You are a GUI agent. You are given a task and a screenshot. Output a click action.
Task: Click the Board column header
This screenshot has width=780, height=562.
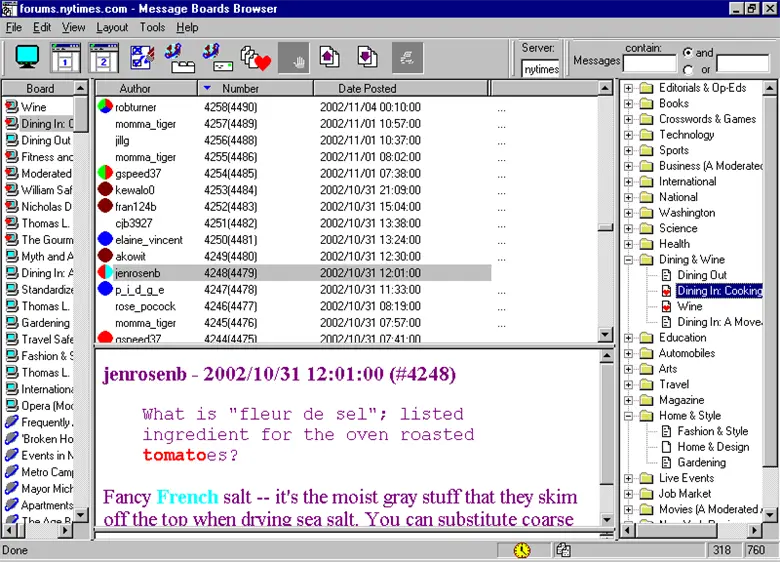point(40,89)
